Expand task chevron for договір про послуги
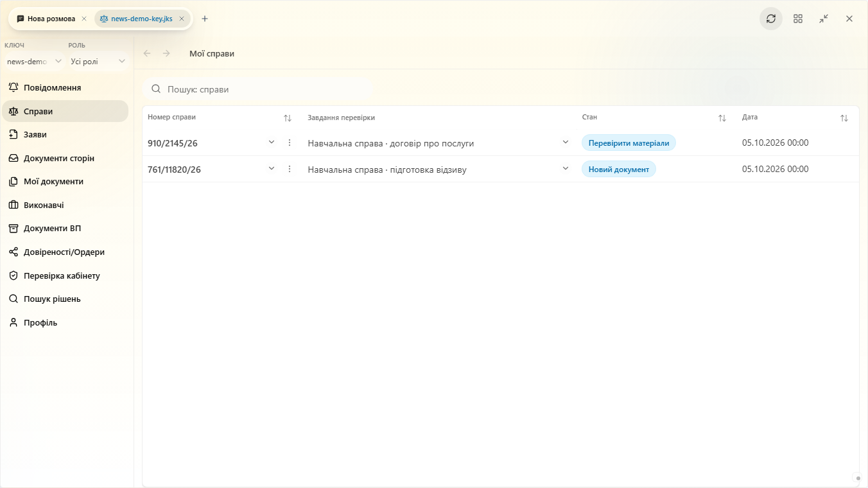The image size is (868, 488). [566, 142]
